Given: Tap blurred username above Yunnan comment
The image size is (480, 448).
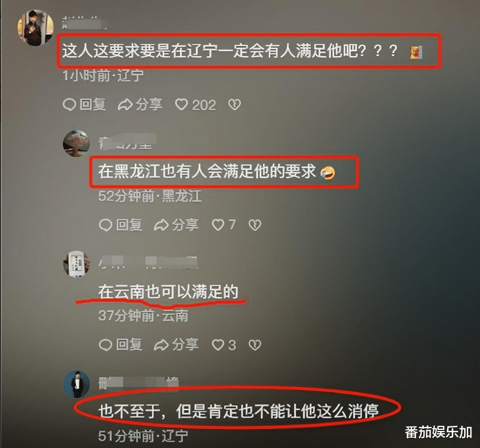Looking at the screenshot, I should point(148,263).
